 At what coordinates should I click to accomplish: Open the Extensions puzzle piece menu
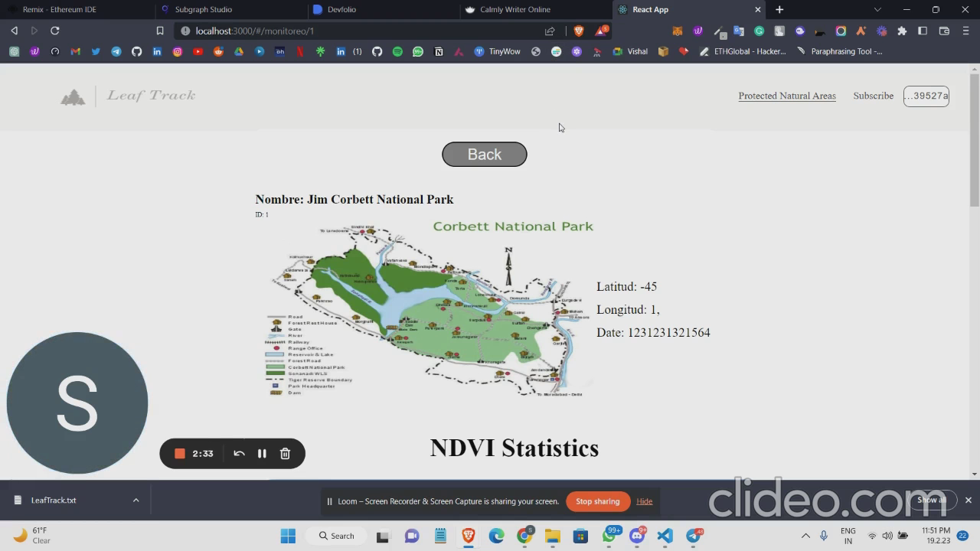tap(902, 31)
